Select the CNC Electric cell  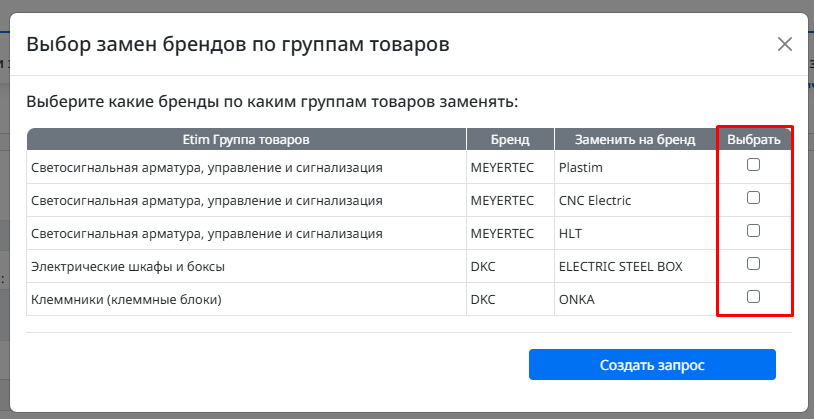tap(635, 200)
